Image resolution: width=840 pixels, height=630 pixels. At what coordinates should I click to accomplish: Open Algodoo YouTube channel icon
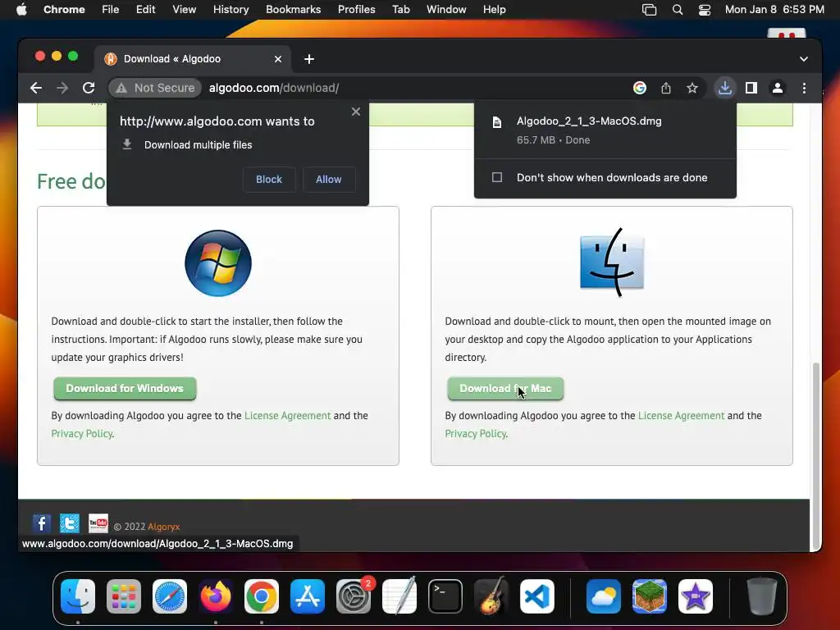point(98,523)
